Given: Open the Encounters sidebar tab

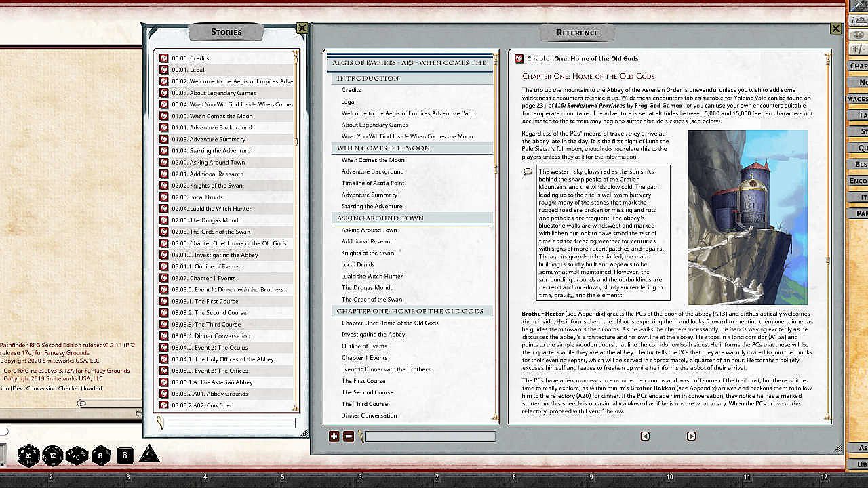Looking at the screenshot, I should click(x=859, y=181).
